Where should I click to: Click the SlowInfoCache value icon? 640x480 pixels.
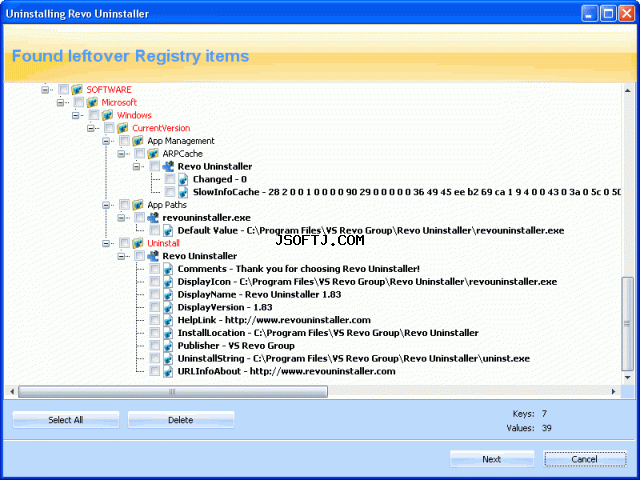[183, 192]
